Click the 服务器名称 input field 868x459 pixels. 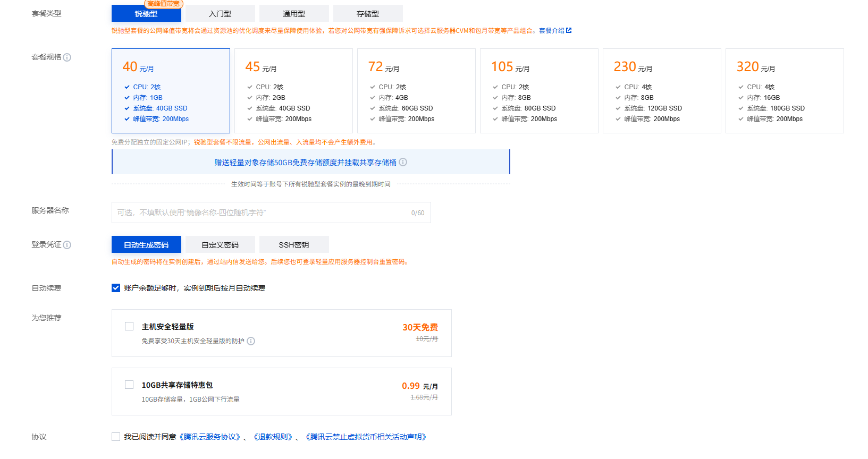point(260,212)
